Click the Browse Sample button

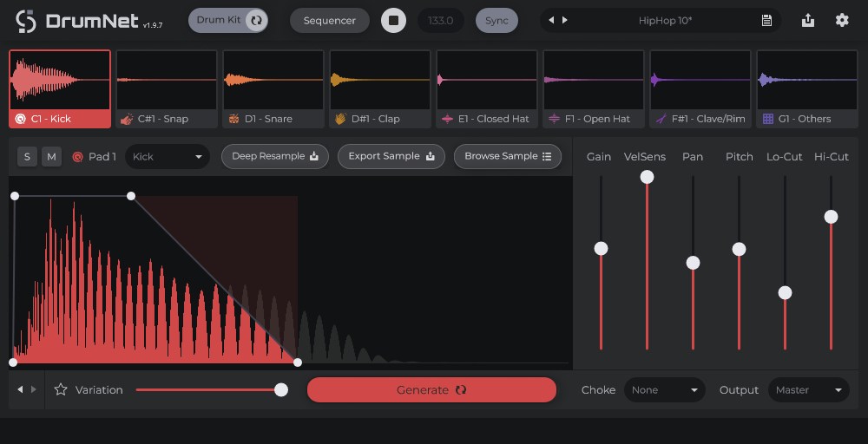[508, 156]
